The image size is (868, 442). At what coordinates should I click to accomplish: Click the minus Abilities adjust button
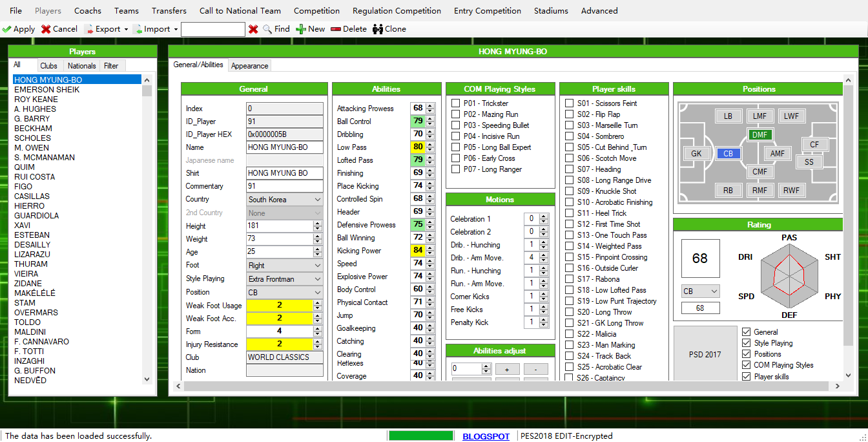[x=535, y=369]
